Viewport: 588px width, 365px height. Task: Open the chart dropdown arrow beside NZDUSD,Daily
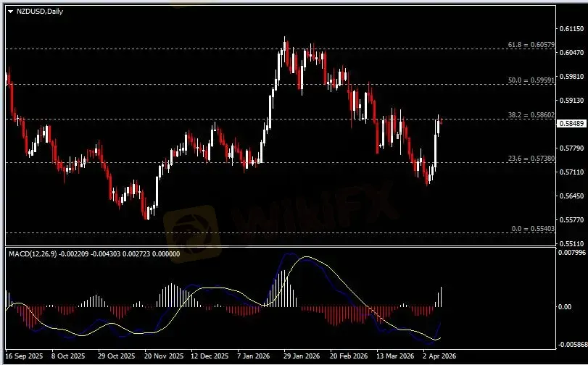coord(10,12)
